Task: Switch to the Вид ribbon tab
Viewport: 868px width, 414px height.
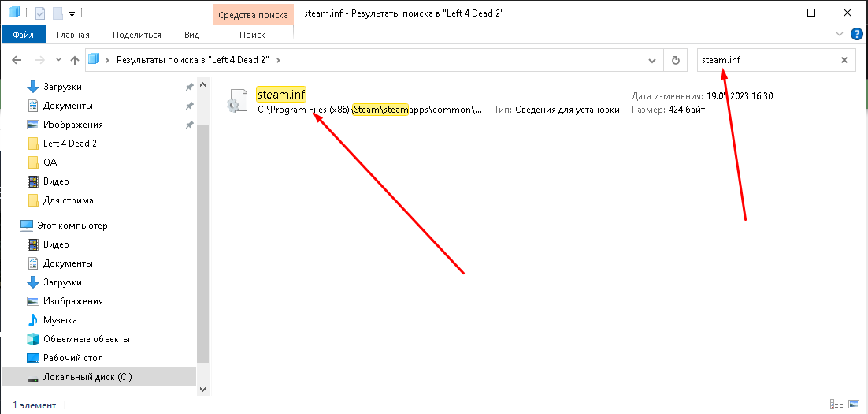Action: tap(191, 35)
